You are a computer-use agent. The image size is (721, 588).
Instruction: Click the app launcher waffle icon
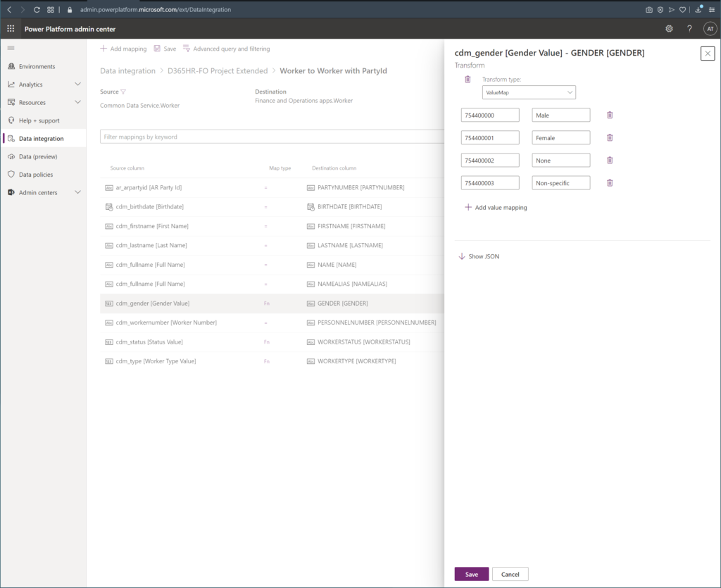(11, 29)
